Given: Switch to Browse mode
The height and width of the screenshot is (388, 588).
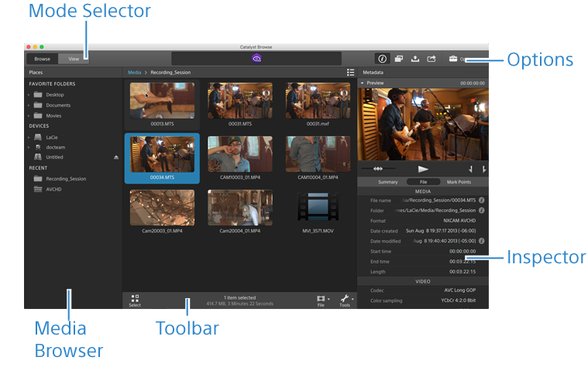Looking at the screenshot, I should [x=42, y=58].
